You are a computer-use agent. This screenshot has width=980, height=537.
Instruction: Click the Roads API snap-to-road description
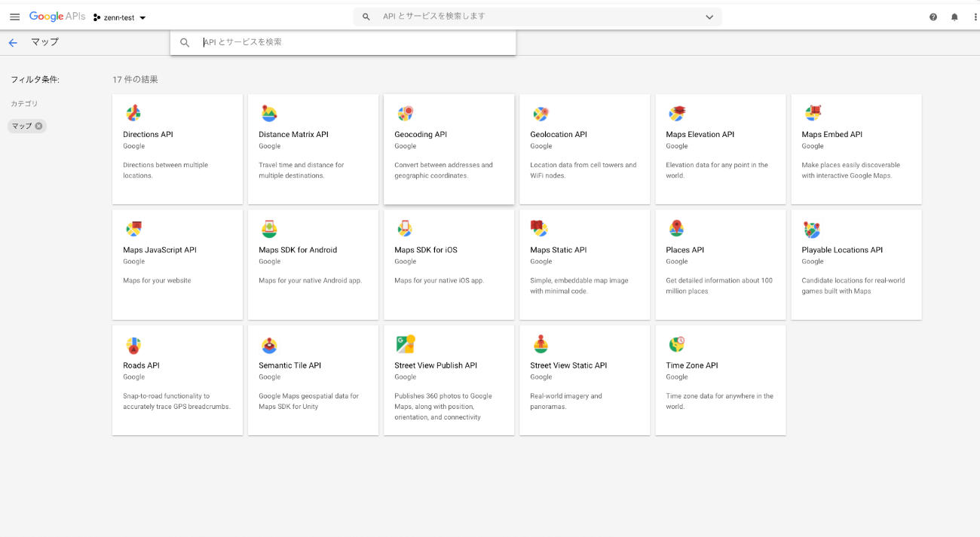click(x=176, y=401)
